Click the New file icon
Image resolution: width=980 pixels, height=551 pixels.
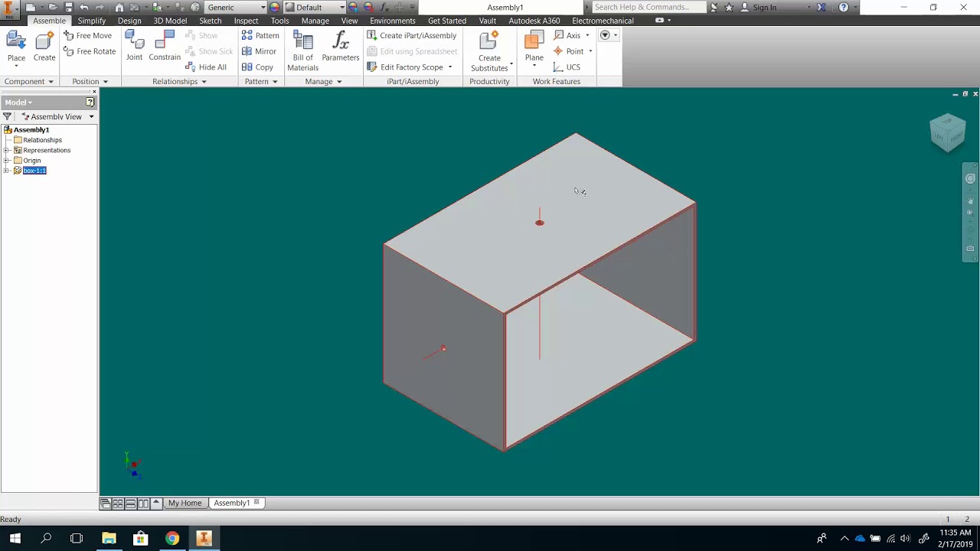pyautogui.click(x=30, y=7)
